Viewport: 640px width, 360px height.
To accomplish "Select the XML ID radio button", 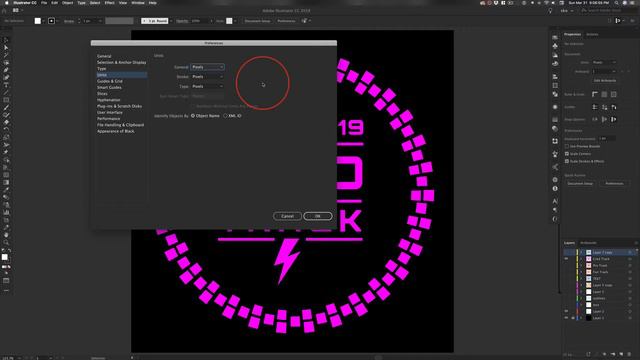I will [x=225, y=116].
